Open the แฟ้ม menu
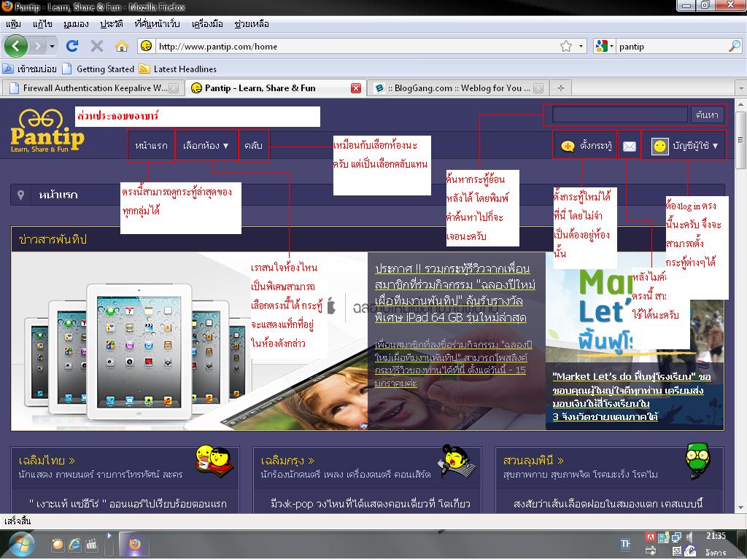This screenshot has width=747, height=560. point(13,24)
